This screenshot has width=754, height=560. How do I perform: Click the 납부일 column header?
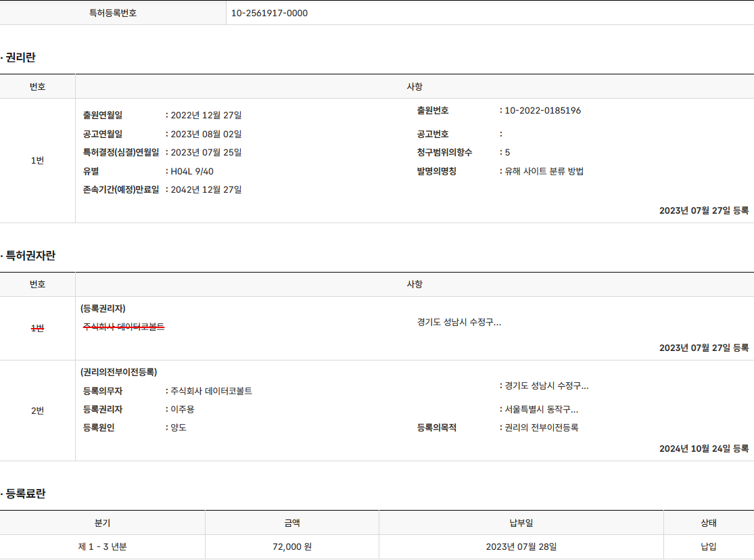[521, 523]
